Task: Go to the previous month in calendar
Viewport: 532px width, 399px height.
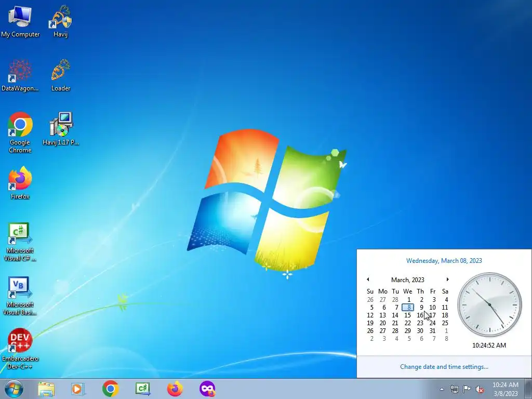Action: click(x=368, y=280)
